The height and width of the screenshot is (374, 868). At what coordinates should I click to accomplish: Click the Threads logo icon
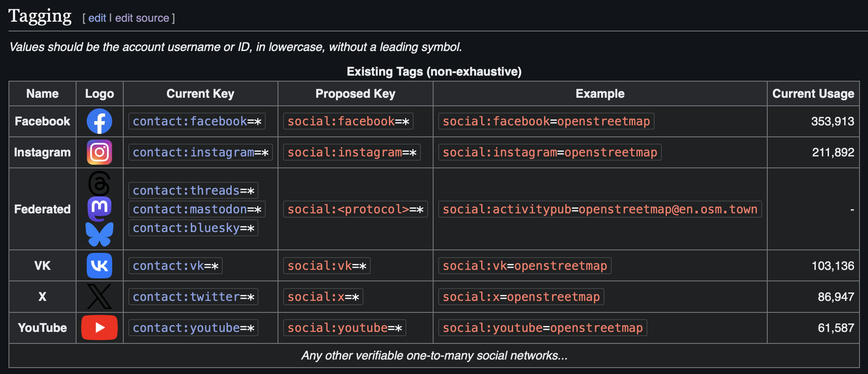(99, 184)
